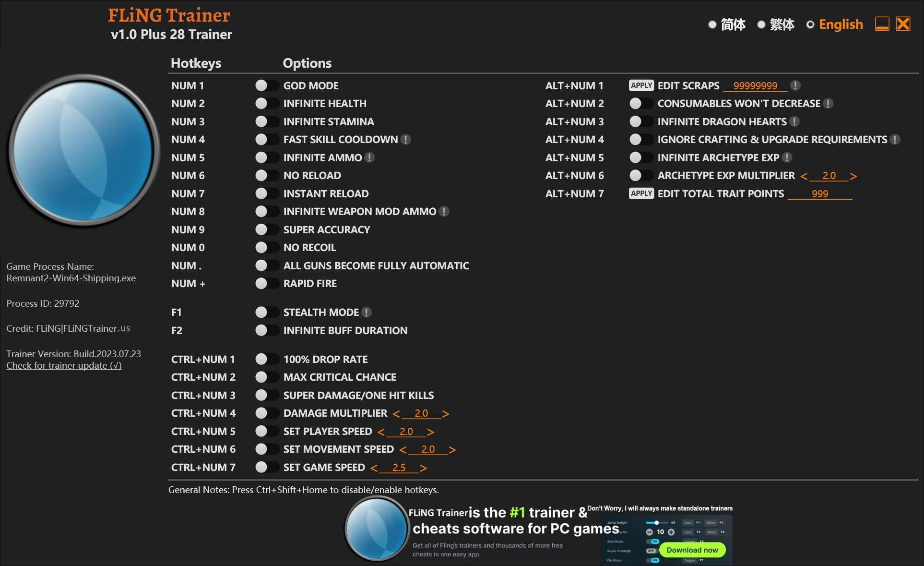Image resolution: width=924 pixels, height=566 pixels.
Task: Select 简体 language radio button
Action: (711, 25)
